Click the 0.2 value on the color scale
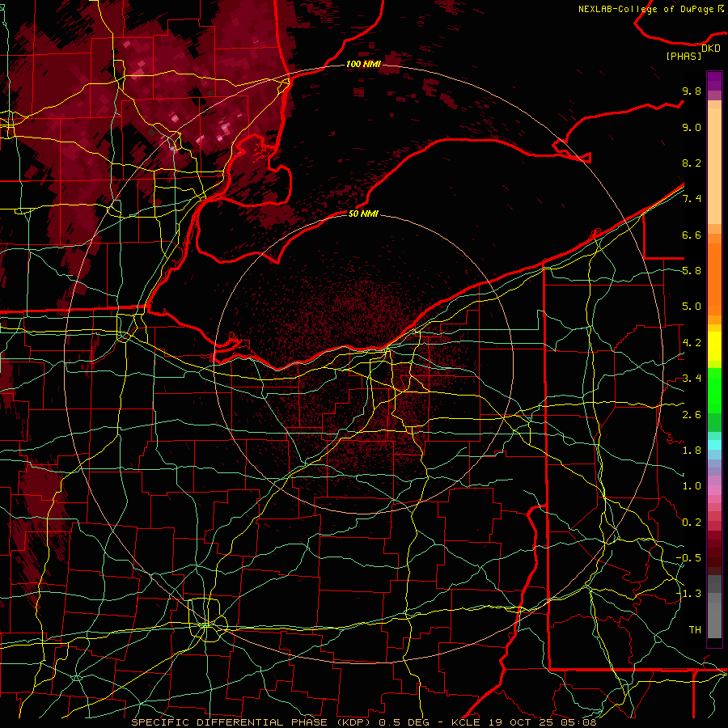 [x=692, y=523]
